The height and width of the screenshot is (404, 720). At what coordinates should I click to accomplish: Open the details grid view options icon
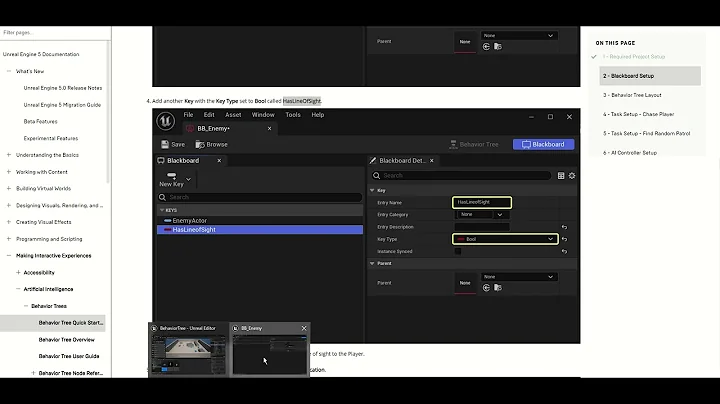561,175
